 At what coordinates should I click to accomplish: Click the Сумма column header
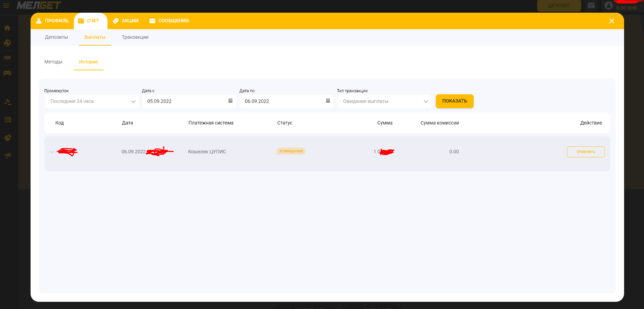pos(385,123)
